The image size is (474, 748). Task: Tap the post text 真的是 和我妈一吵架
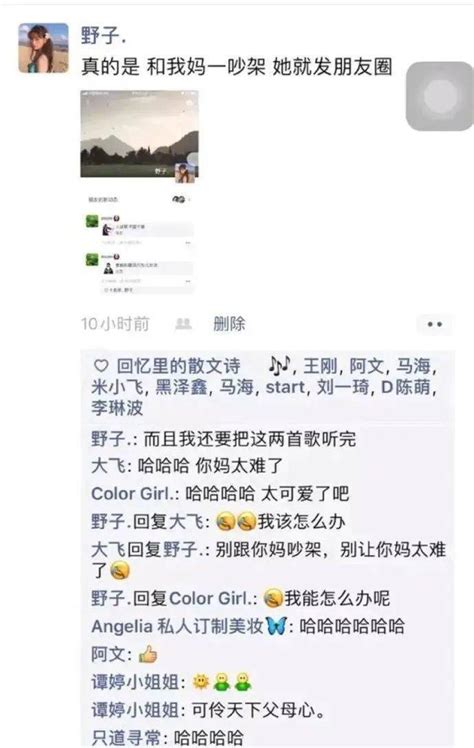[x=173, y=66]
